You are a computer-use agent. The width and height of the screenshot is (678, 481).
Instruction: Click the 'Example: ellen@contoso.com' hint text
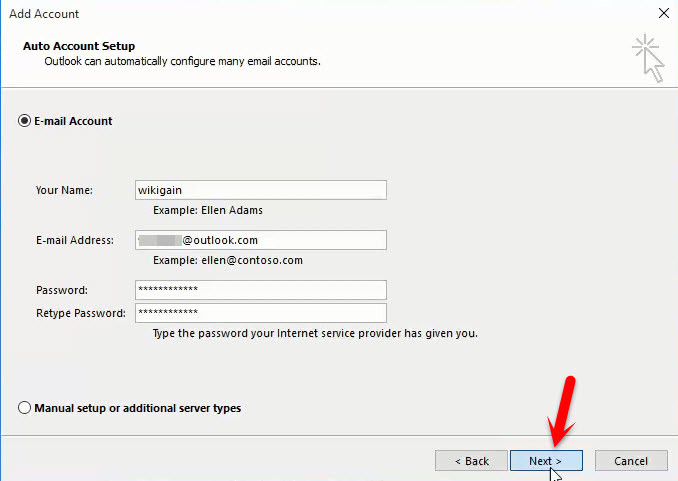(x=228, y=260)
